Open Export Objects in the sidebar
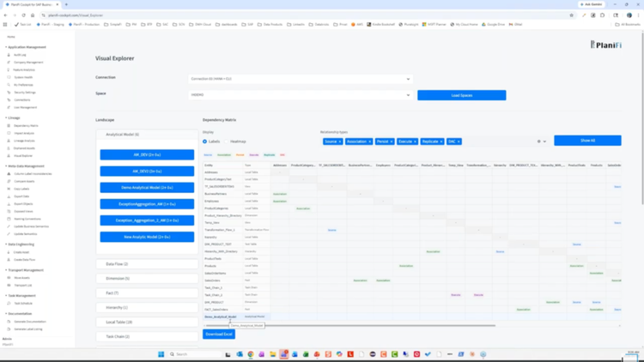644x362 pixels. coord(23,204)
